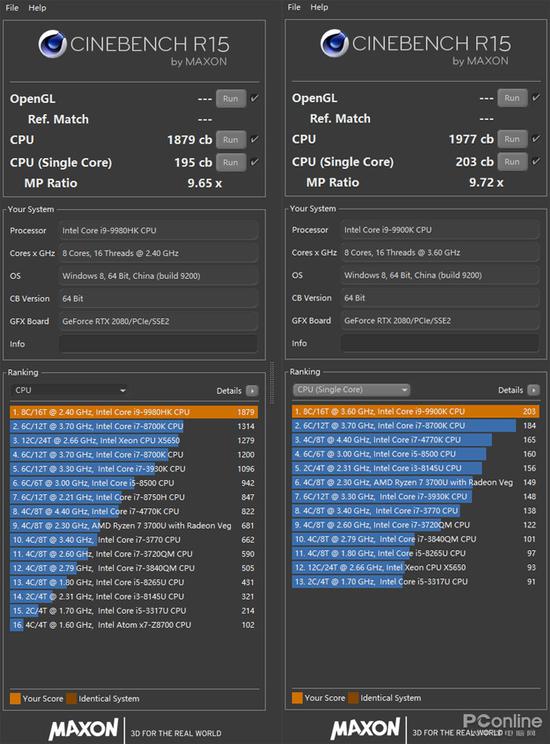Toggle CPU Single Core checkmark in right window
Viewport: 550px width, 744px height.
(x=536, y=161)
